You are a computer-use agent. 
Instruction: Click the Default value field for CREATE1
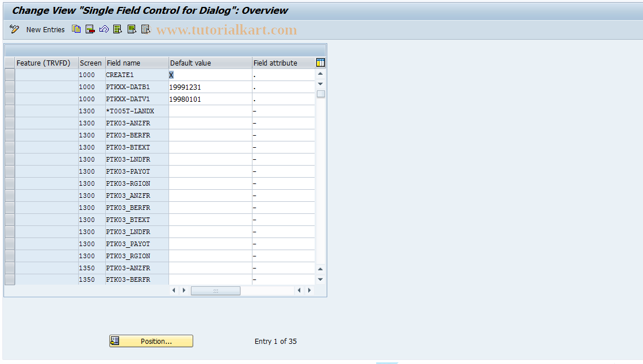click(x=210, y=75)
